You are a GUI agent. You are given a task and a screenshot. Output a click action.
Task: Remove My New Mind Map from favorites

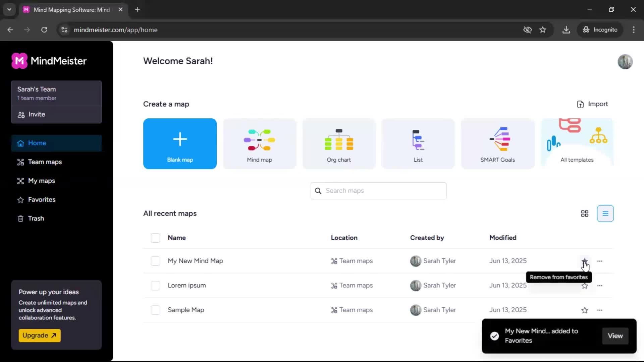click(x=584, y=261)
